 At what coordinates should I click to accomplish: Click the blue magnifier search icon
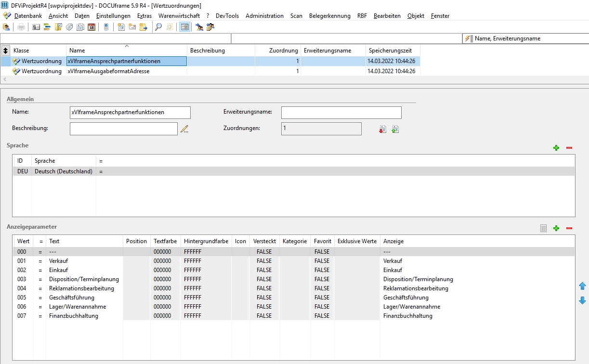tap(158, 27)
